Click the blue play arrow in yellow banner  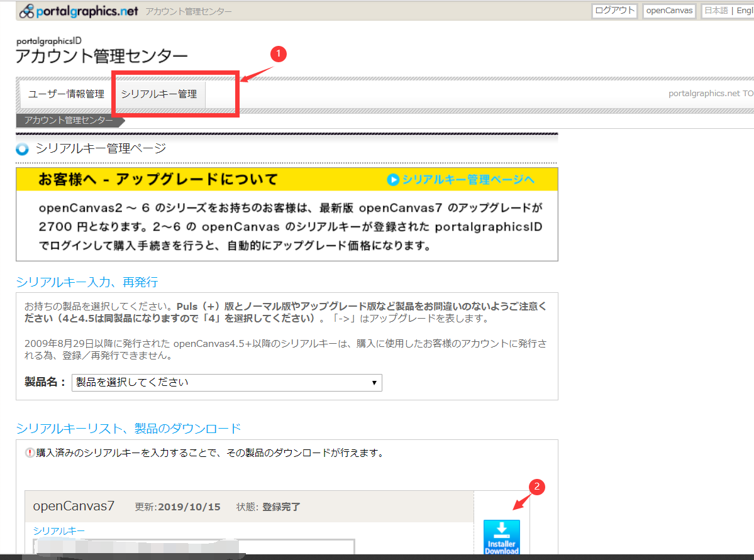tap(393, 180)
